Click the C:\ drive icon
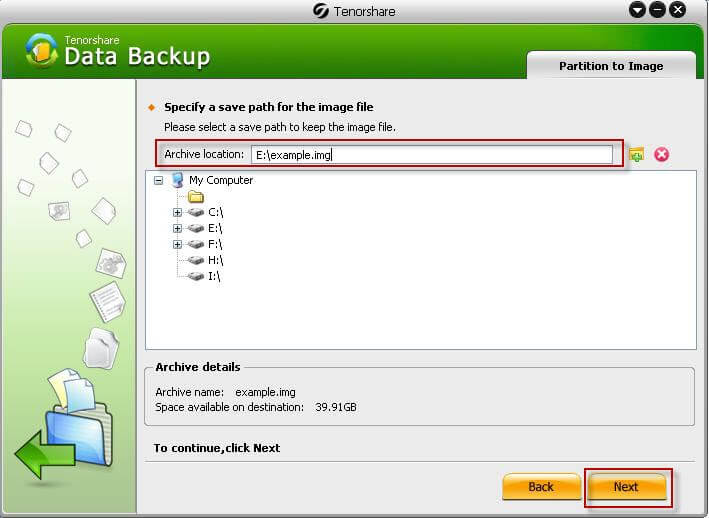 coord(197,212)
